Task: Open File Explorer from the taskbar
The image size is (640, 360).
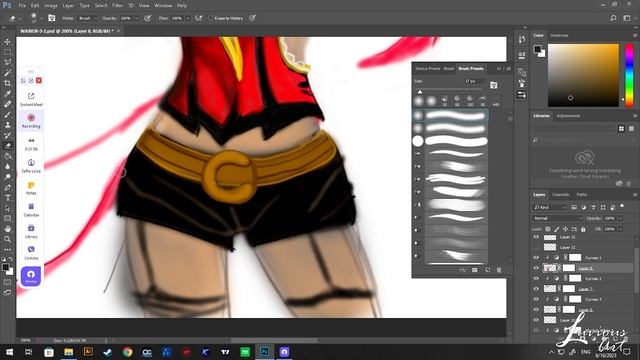Action: coord(69,352)
